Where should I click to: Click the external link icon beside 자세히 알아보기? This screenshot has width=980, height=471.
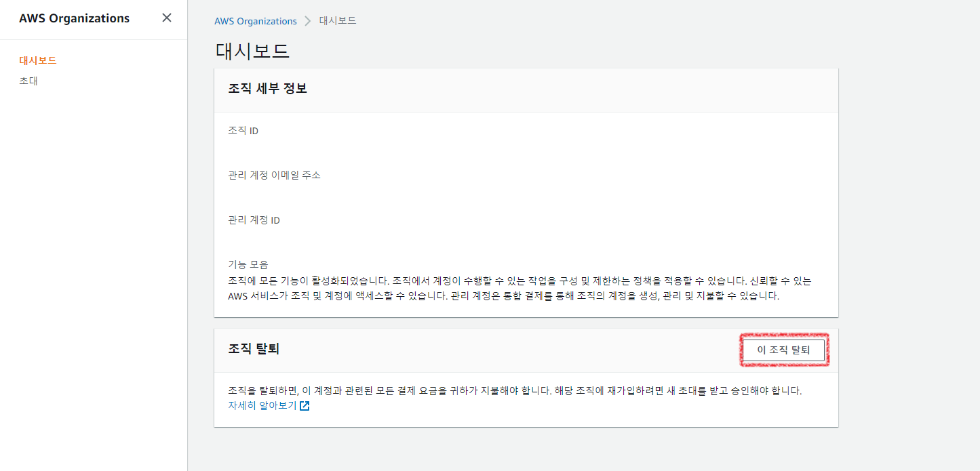(x=305, y=406)
